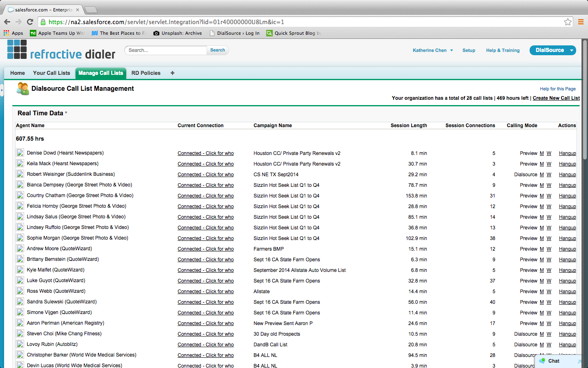The image size is (588, 368).
Task: Click the plus icon to add tab
Action: (172, 73)
